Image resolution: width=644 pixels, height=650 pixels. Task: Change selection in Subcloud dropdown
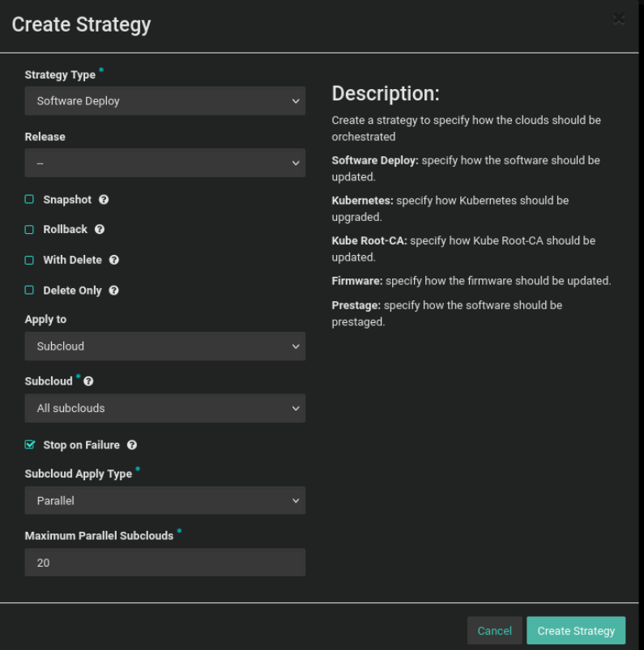[165, 408]
